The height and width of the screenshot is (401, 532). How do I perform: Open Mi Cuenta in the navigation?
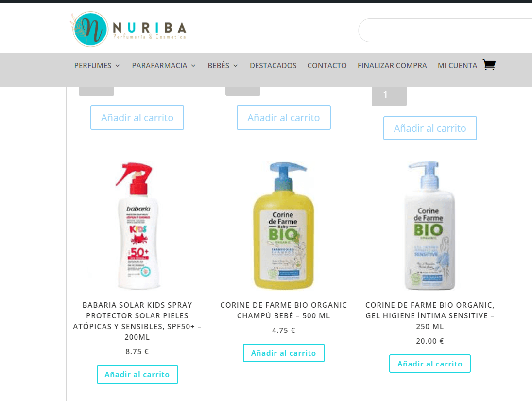457,66
